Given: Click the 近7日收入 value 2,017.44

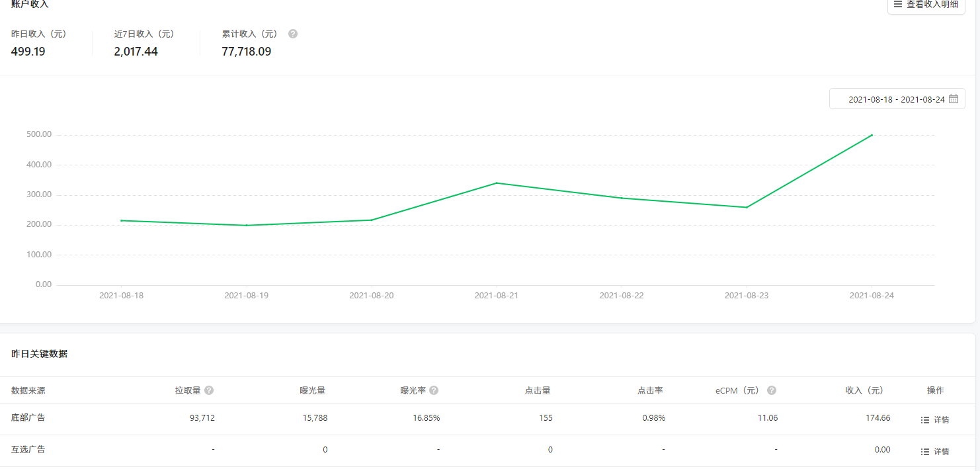Looking at the screenshot, I should [136, 52].
